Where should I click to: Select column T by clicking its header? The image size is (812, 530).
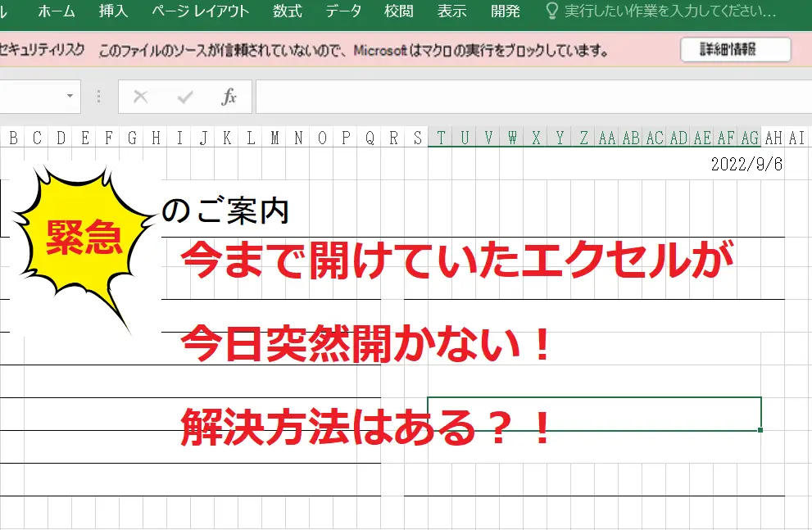pyautogui.click(x=440, y=138)
